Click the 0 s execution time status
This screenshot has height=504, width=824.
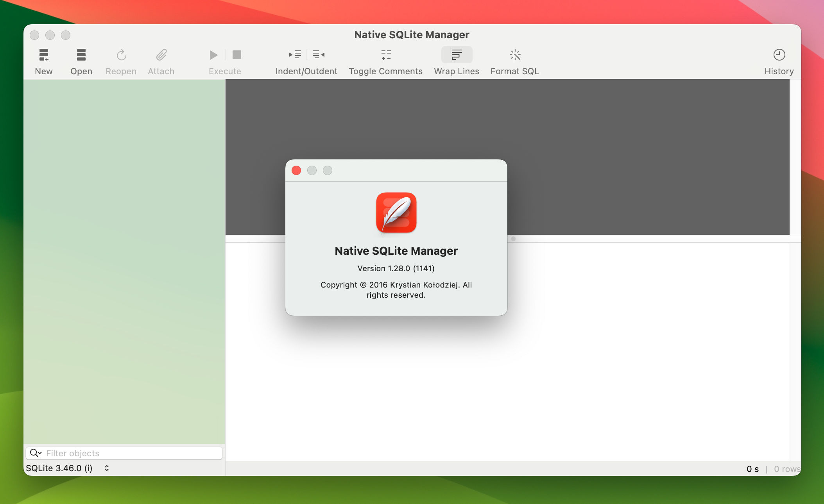752,469
